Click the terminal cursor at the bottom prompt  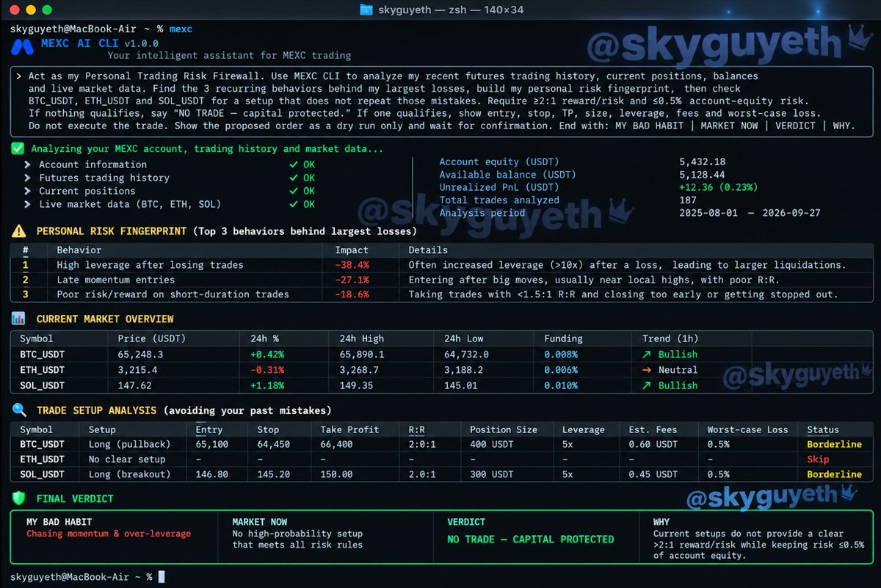pyautogui.click(x=162, y=576)
